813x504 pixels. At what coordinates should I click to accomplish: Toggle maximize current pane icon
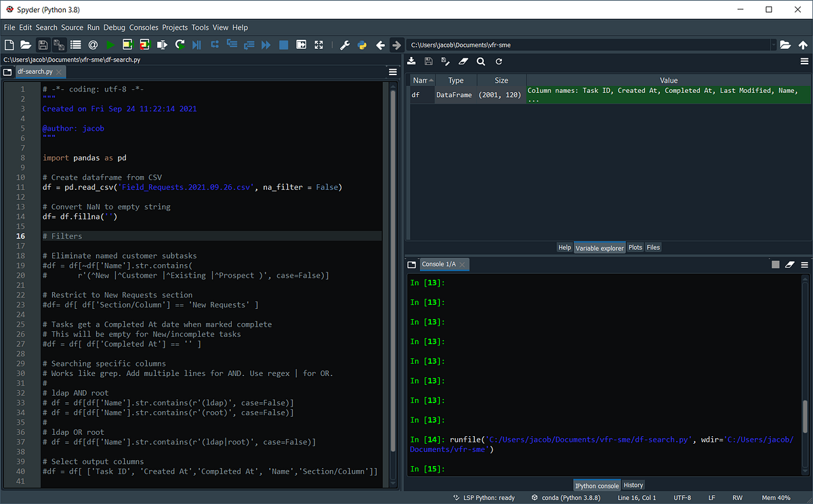[x=318, y=45]
